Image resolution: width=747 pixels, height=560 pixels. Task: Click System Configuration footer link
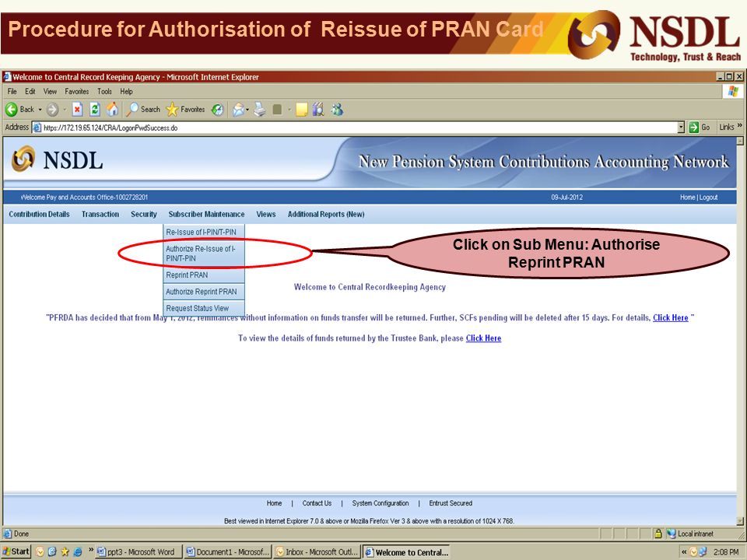point(381,503)
